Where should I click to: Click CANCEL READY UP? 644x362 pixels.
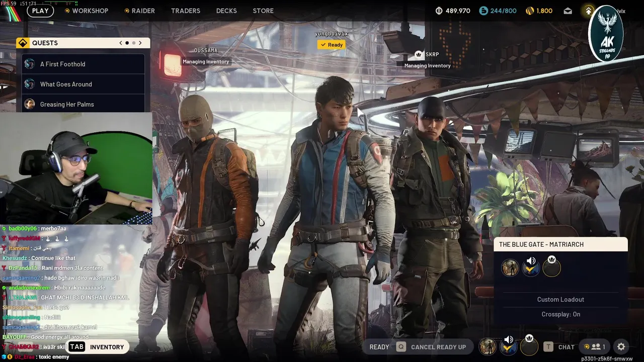pos(438,347)
